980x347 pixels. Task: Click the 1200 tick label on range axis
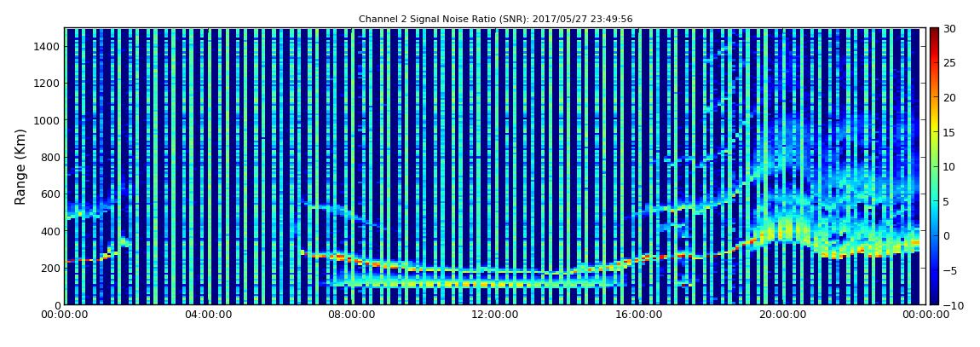[x=48, y=84]
